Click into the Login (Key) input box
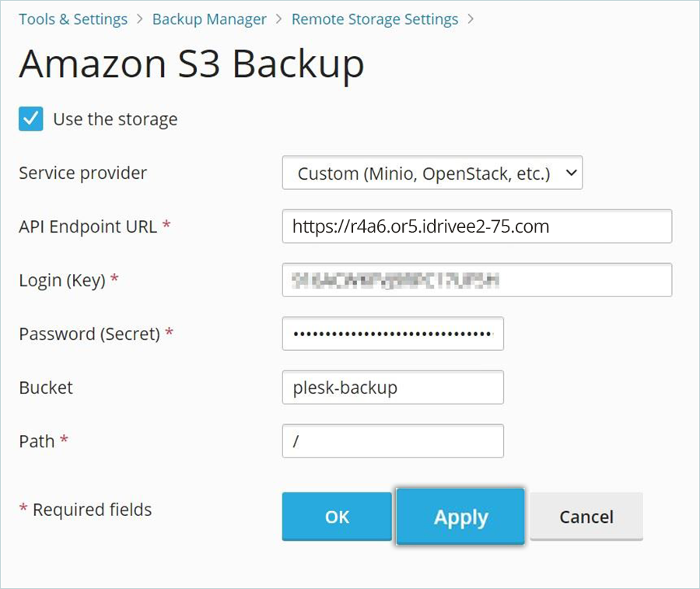This screenshot has width=700, height=589. 476,280
